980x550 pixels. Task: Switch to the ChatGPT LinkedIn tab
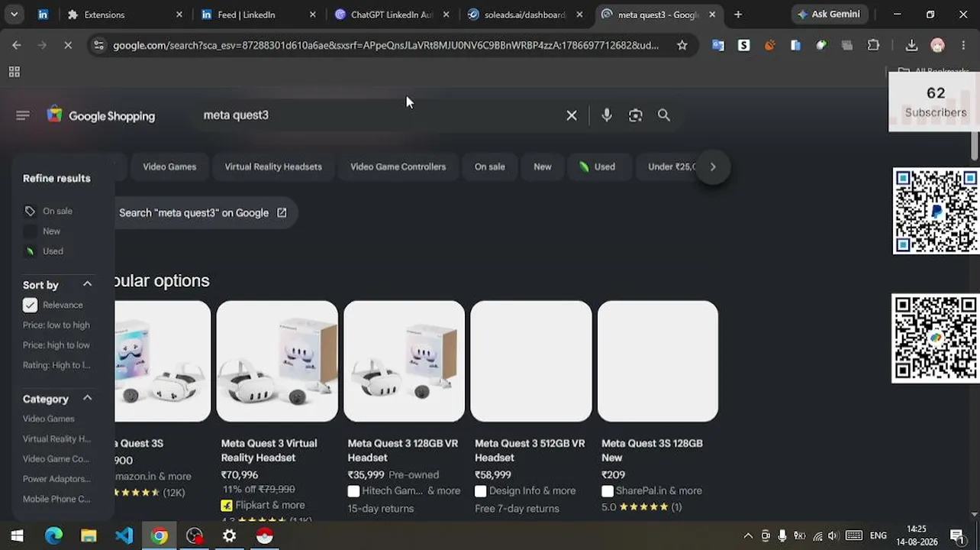click(x=392, y=15)
